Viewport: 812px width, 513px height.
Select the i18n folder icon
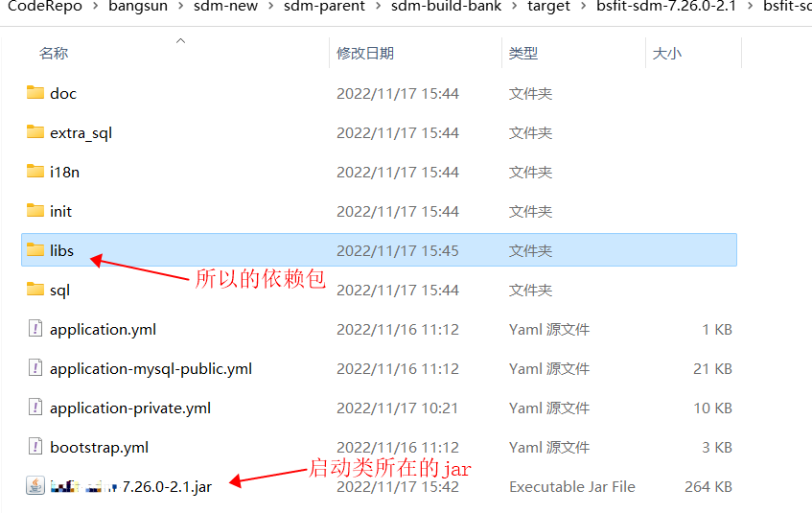pyautogui.click(x=35, y=172)
